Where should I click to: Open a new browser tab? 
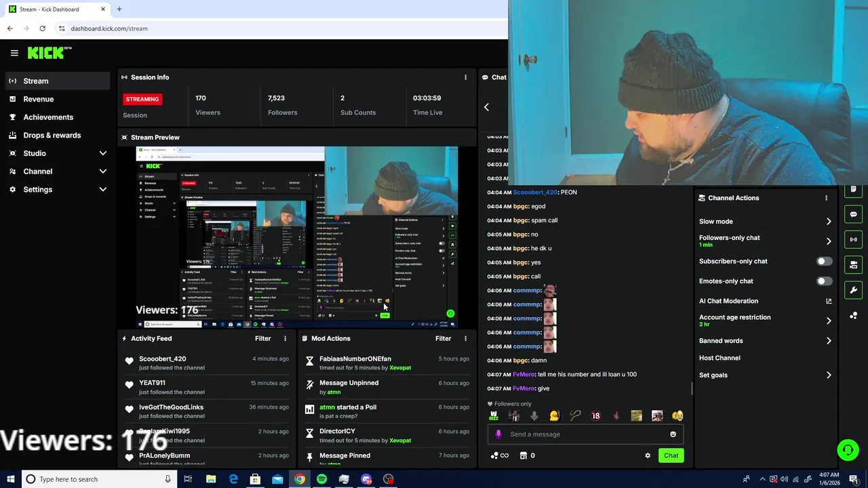(x=119, y=9)
